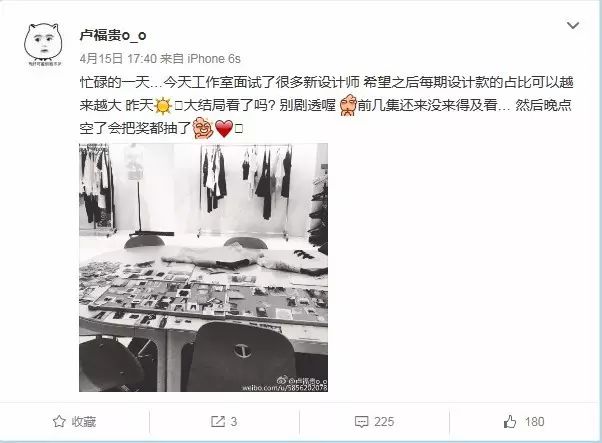Click the weibo.com watermark on photo

tap(284, 388)
